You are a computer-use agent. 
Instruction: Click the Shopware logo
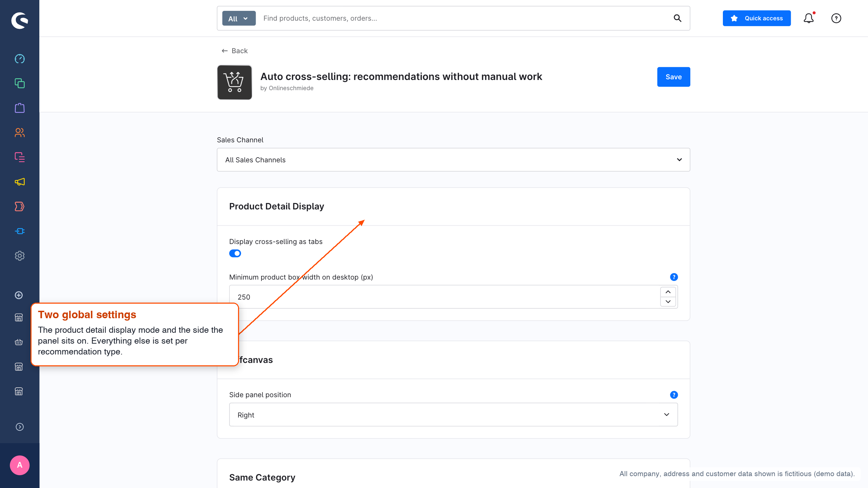click(x=20, y=21)
